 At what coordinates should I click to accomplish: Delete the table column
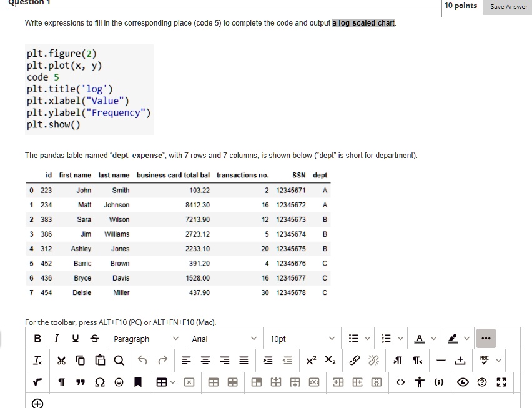pos(377,382)
